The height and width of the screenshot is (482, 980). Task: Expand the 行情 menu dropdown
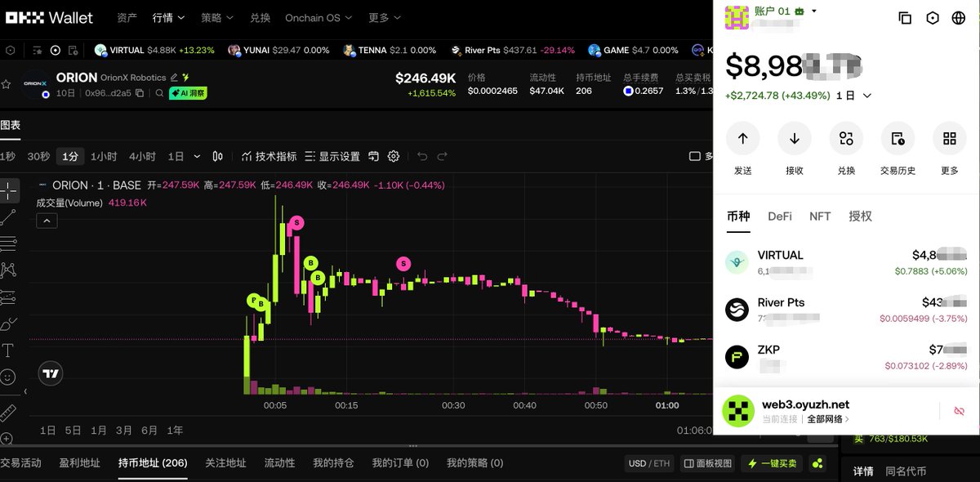coord(169,17)
